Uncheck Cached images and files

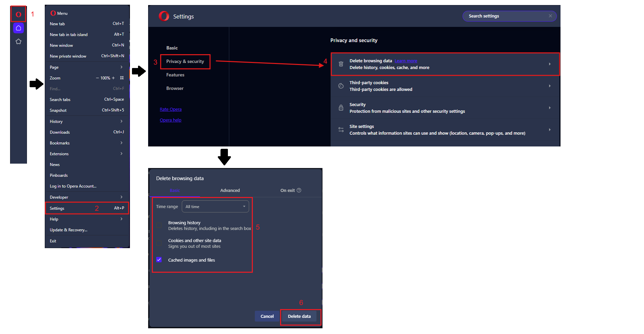[159, 260]
